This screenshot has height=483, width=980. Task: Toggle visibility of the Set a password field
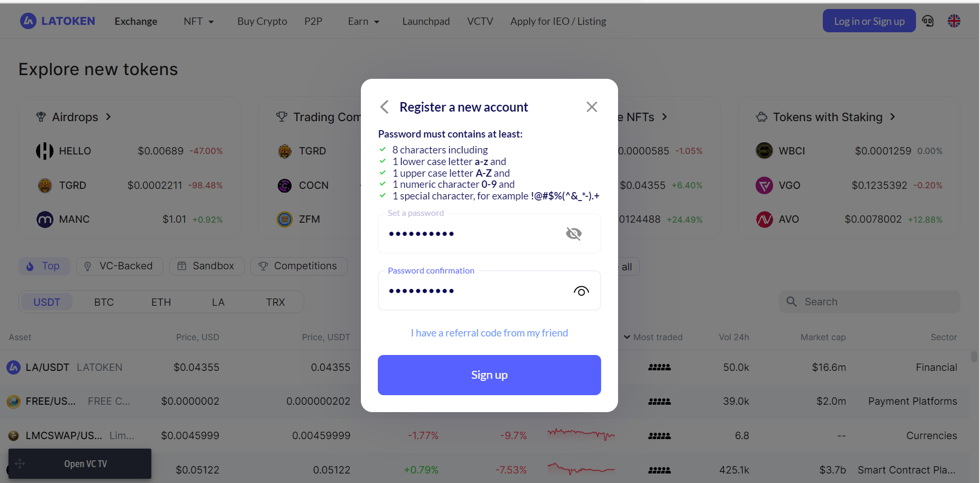click(x=574, y=233)
